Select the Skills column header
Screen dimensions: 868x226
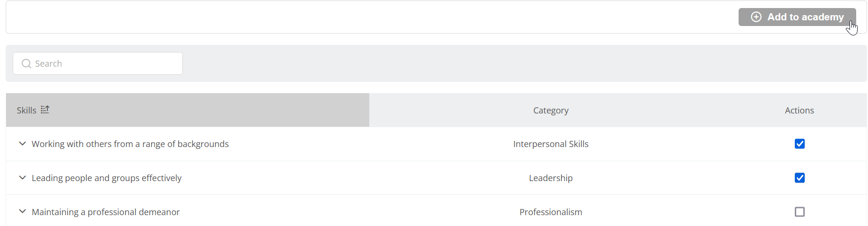[x=187, y=110]
